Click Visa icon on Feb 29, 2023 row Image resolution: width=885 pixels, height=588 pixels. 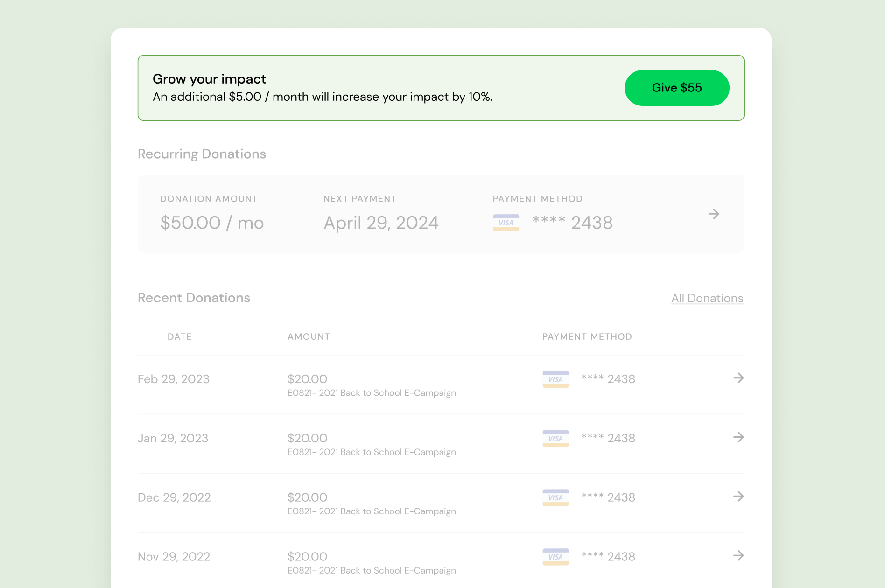[555, 379]
